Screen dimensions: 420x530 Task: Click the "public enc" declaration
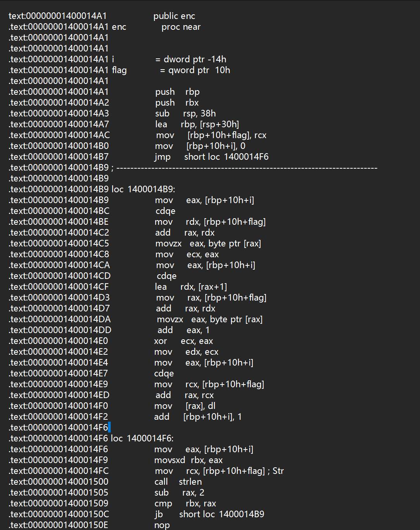click(174, 16)
